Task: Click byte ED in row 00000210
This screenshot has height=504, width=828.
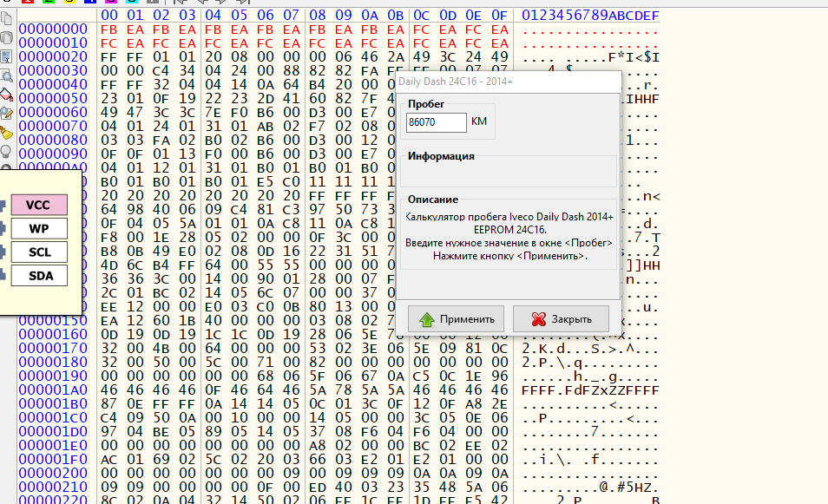Action: pyautogui.click(x=318, y=488)
